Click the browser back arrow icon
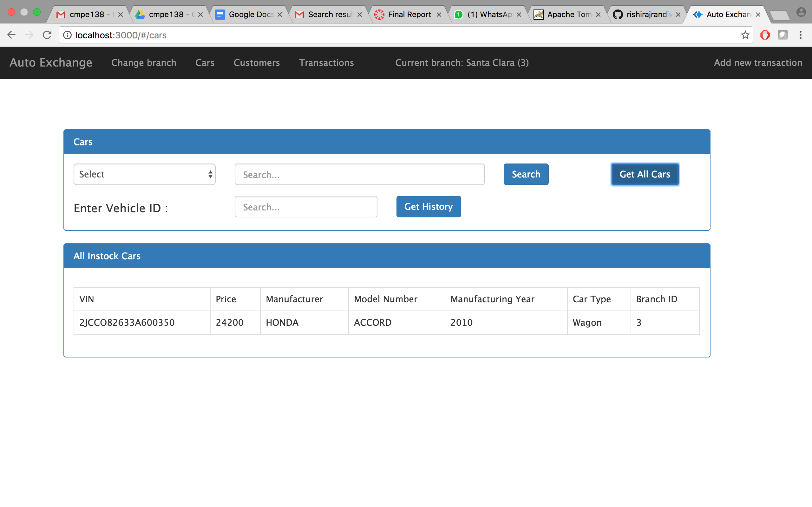 pos(11,35)
